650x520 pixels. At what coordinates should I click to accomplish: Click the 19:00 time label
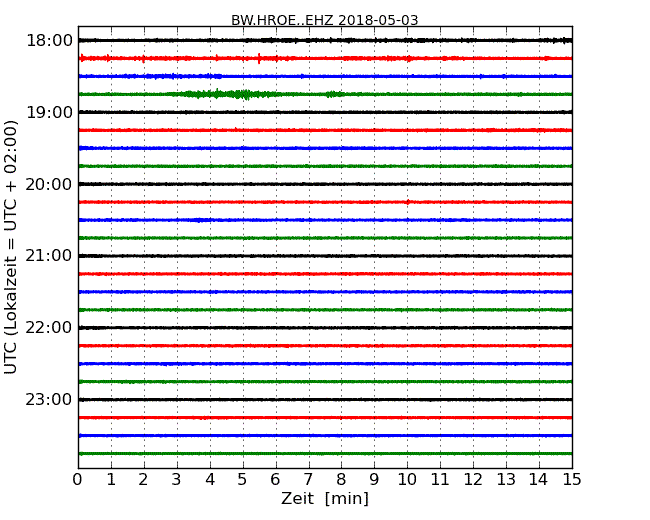click(49, 112)
